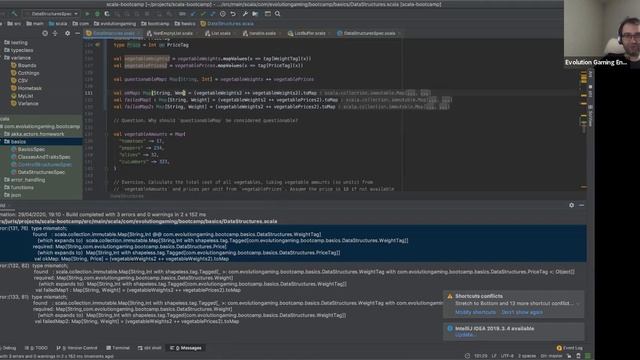Click the DataStructures.scala file path in Messages
Viewport: 640px width, 360px height.
(x=139, y=221)
